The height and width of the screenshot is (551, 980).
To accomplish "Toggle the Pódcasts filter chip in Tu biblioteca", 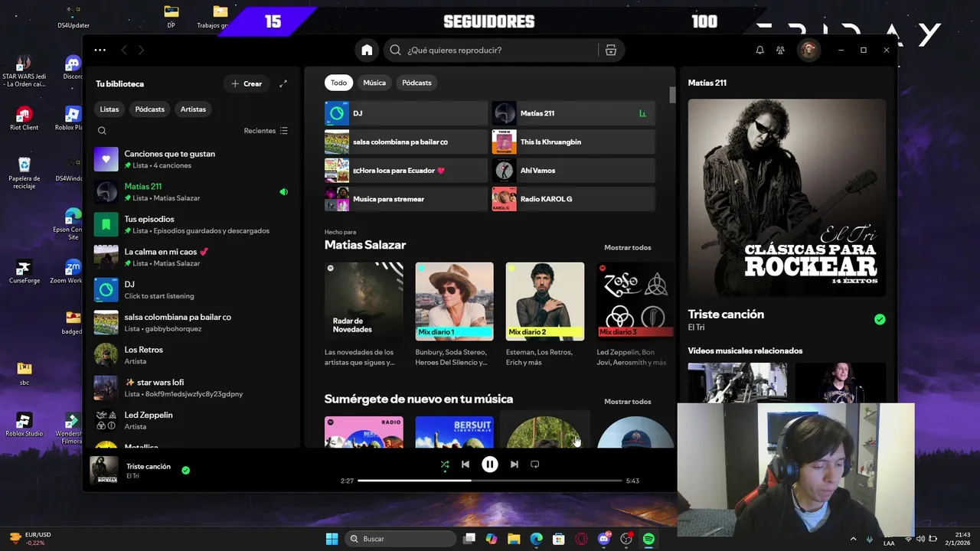I will tap(150, 109).
